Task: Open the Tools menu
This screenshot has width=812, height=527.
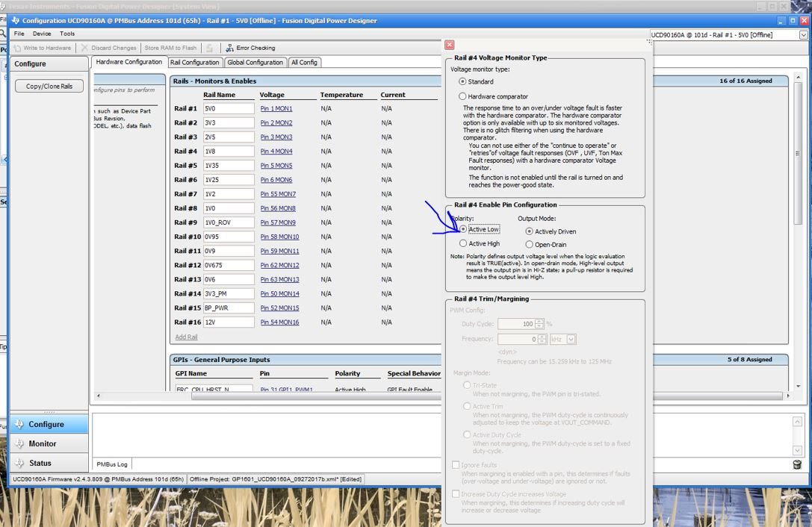Action: [x=67, y=34]
